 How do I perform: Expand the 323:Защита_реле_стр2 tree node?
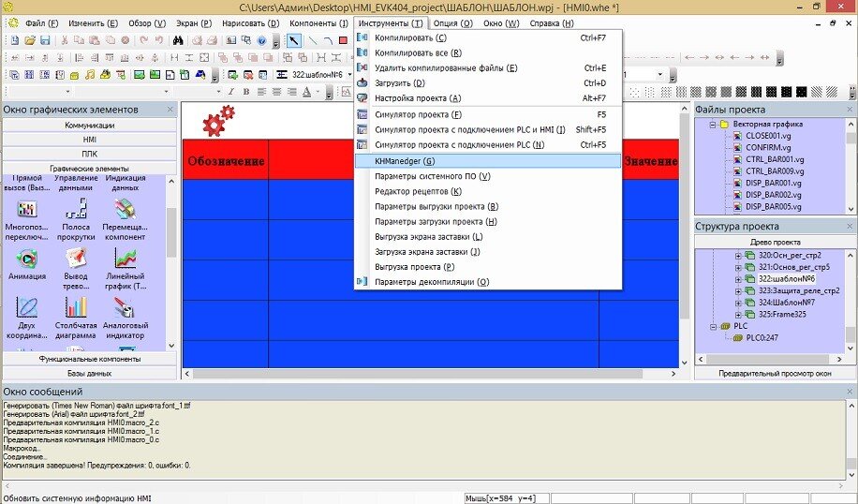tap(738, 291)
